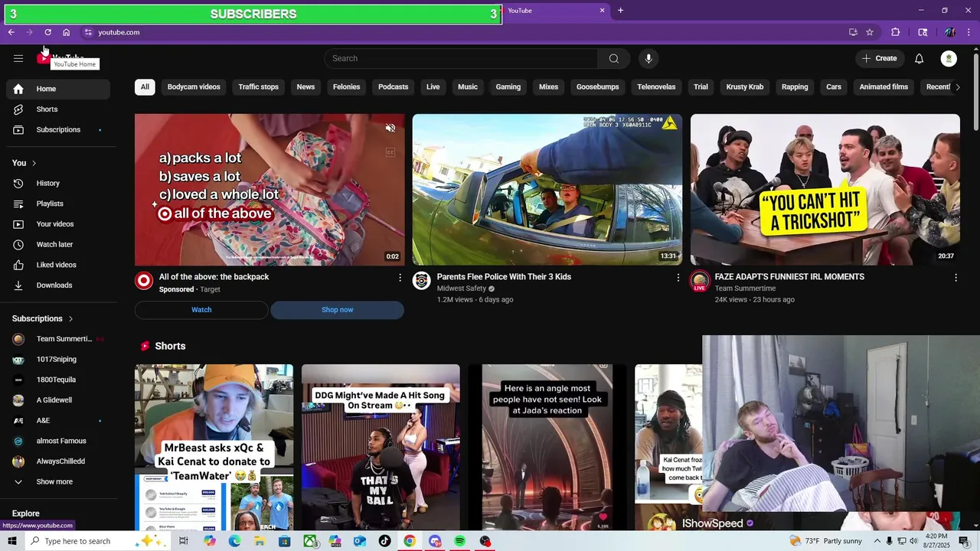The image size is (980, 551).
Task: Open Spotify from the taskbar
Action: tap(459, 541)
